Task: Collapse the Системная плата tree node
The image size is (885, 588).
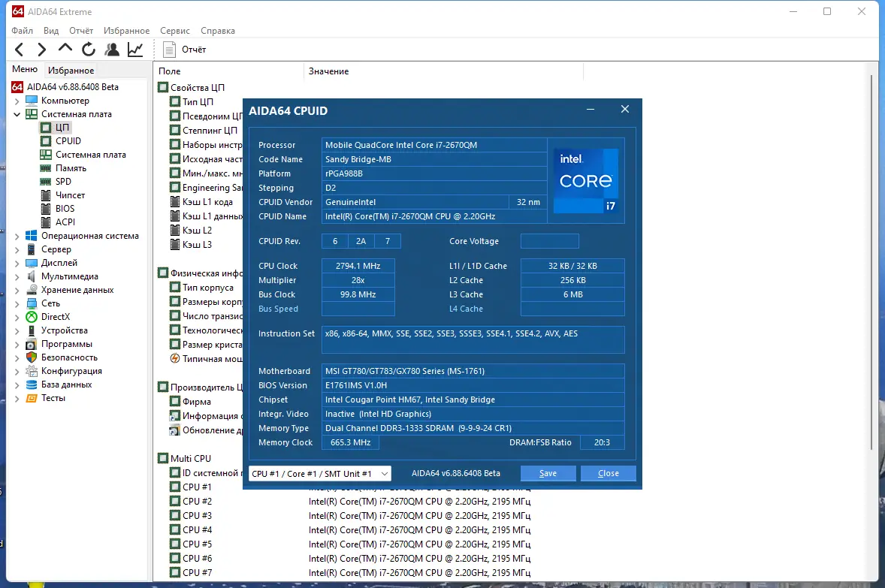Action: tap(17, 114)
